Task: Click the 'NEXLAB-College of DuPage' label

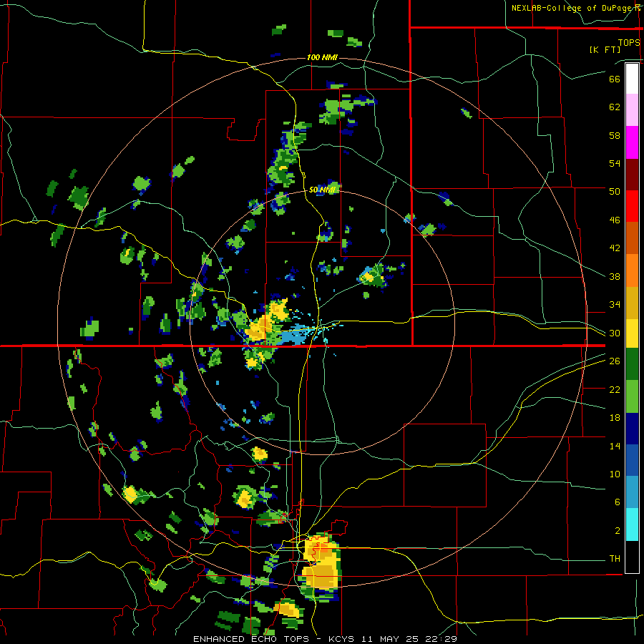Action: click(x=571, y=8)
